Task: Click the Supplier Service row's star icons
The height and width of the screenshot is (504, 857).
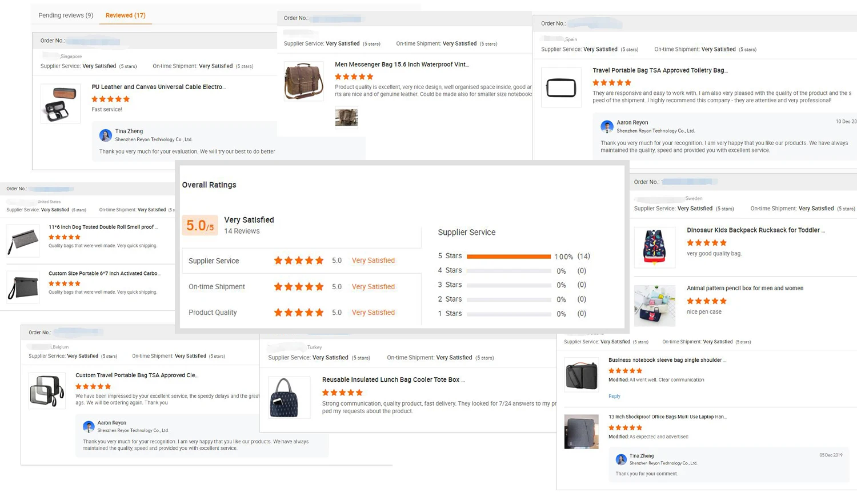Action: 298,261
